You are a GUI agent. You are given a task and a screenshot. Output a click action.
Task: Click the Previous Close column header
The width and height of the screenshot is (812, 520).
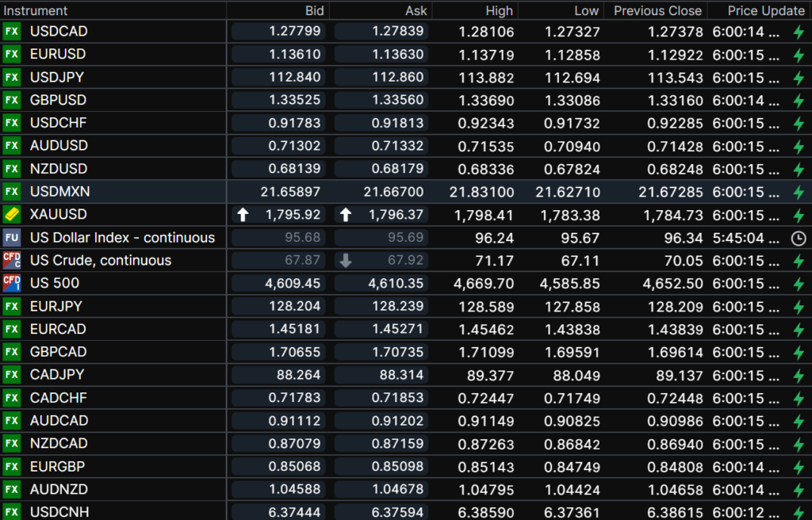click(657, 11)
